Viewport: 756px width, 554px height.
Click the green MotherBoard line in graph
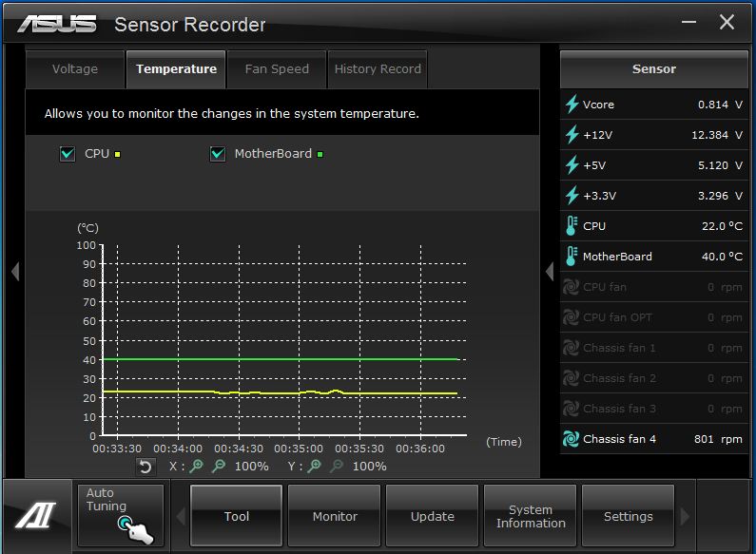[280, 359]
